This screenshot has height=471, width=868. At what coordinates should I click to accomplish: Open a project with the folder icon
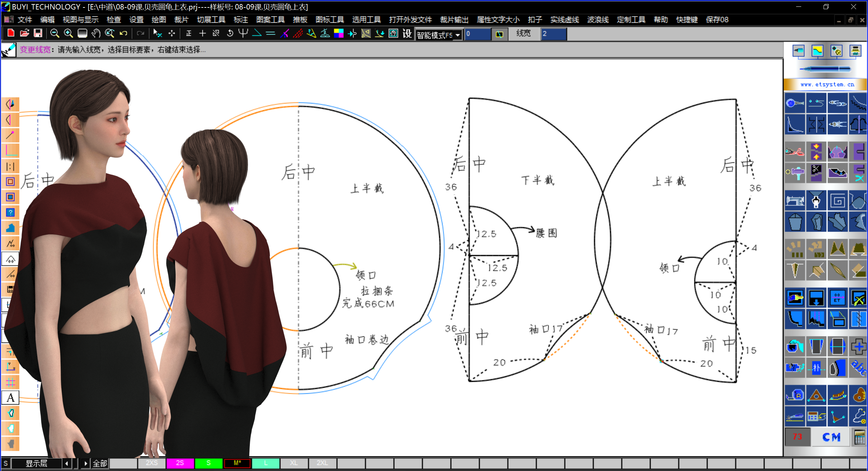click(x=24, y=33)
